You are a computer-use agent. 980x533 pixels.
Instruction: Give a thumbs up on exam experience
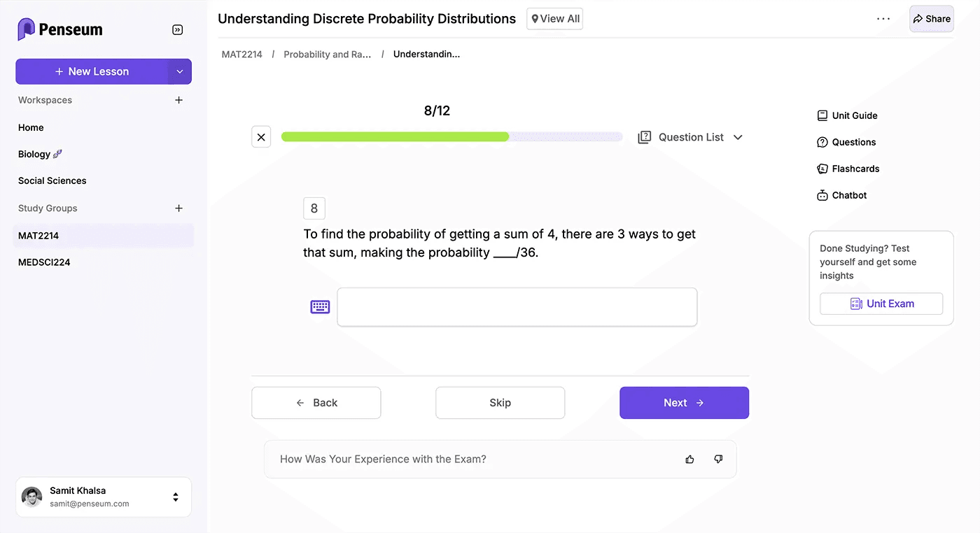(x=689, y=459)
